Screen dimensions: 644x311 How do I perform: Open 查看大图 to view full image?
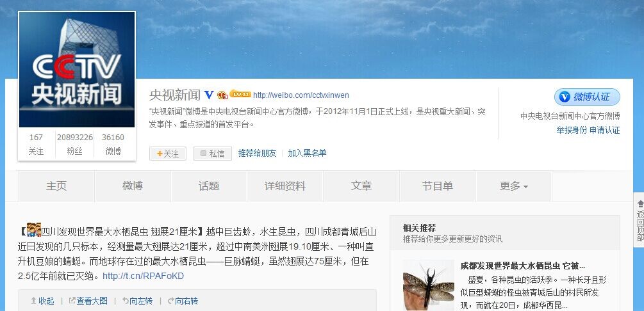[x=88, y=301]
